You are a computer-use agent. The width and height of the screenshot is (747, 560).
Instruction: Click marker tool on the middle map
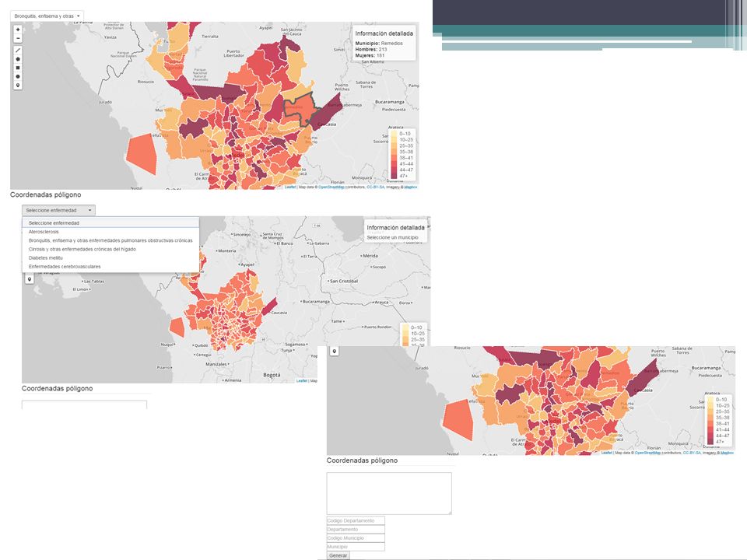pos(30,279)
